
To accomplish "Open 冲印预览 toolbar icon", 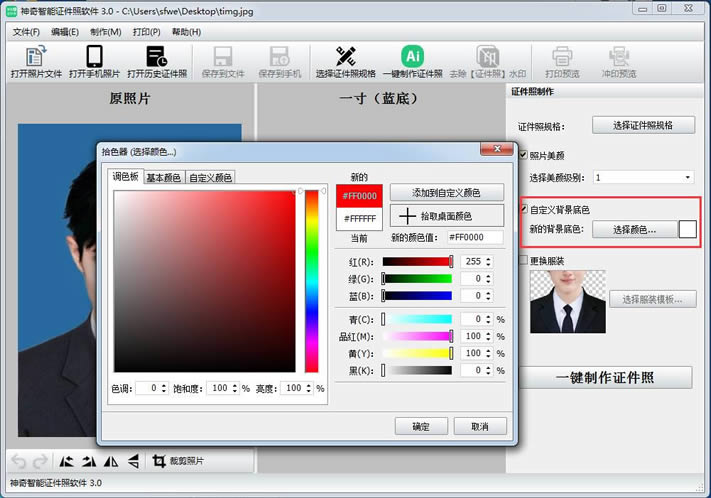I will 619,62.
